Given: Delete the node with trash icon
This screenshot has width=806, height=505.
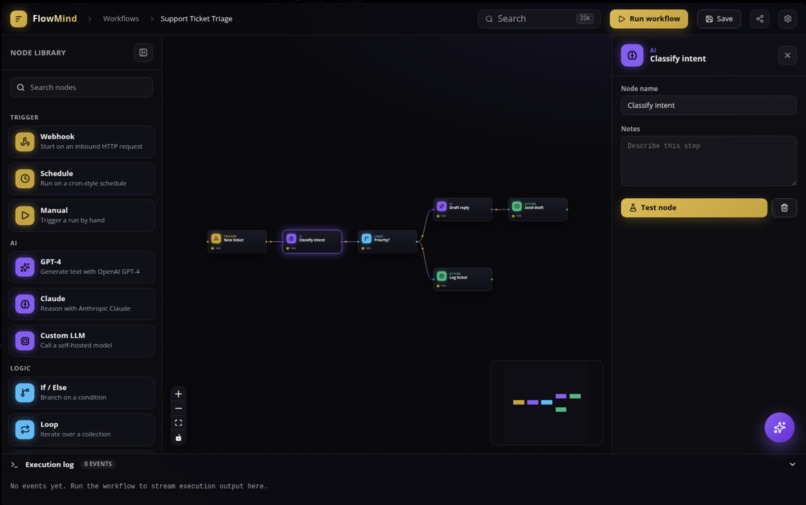Looking at the screenshot, I should [x=784, y=208].
